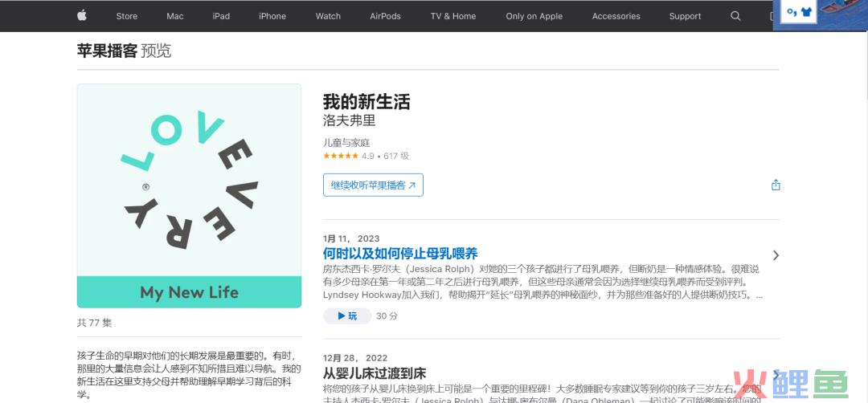Open episode title 何时以及如何停止母乳喂养
The height and width of the screenshot is (403, 868).
400,254
